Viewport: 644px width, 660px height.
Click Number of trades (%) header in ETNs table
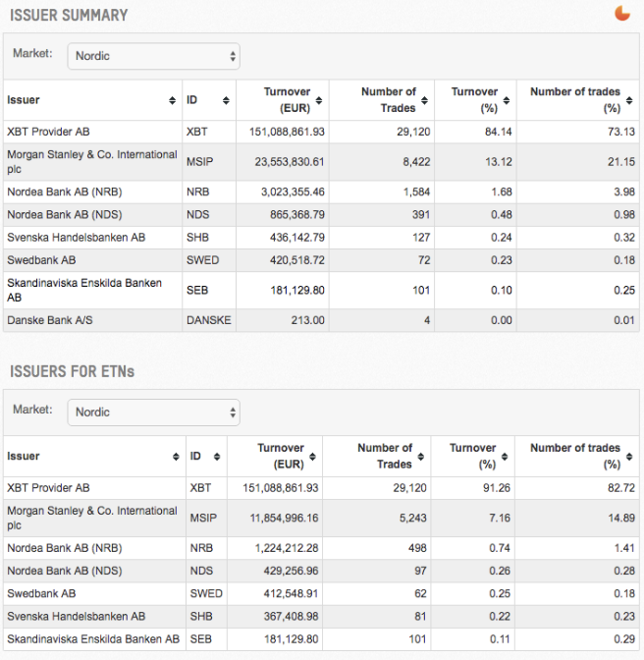pyautogui.click(x=575, y=456)
